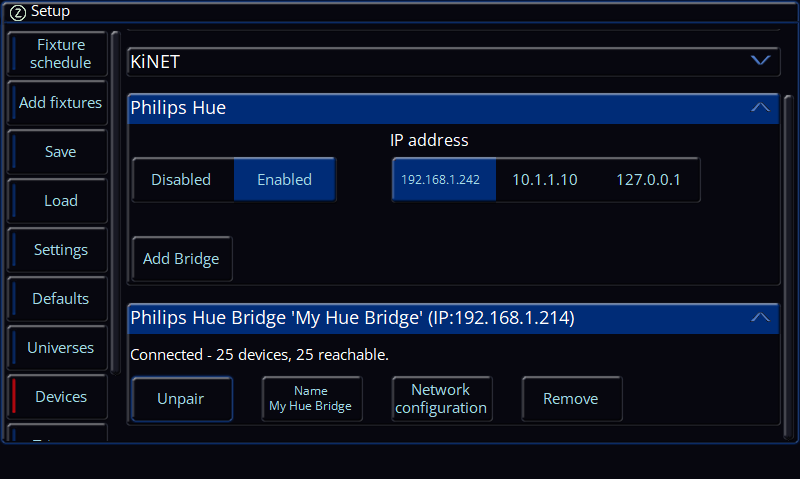Choose IP address 10.1.1.10

point(545,180)
